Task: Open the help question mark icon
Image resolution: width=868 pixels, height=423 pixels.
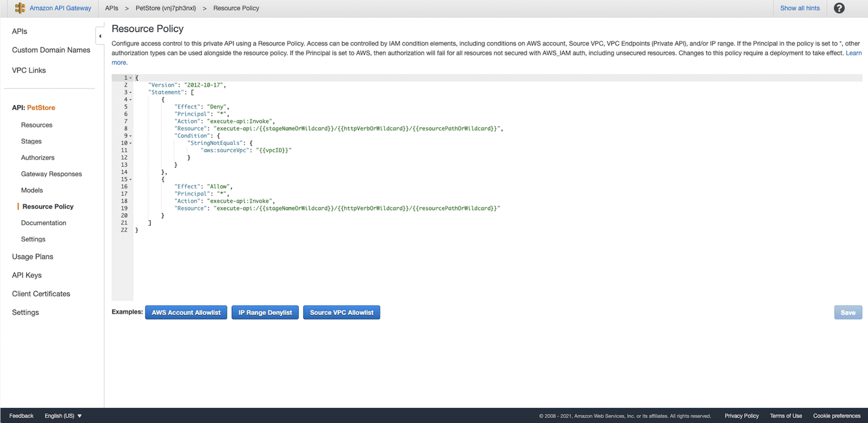Action: click(839, 8)
